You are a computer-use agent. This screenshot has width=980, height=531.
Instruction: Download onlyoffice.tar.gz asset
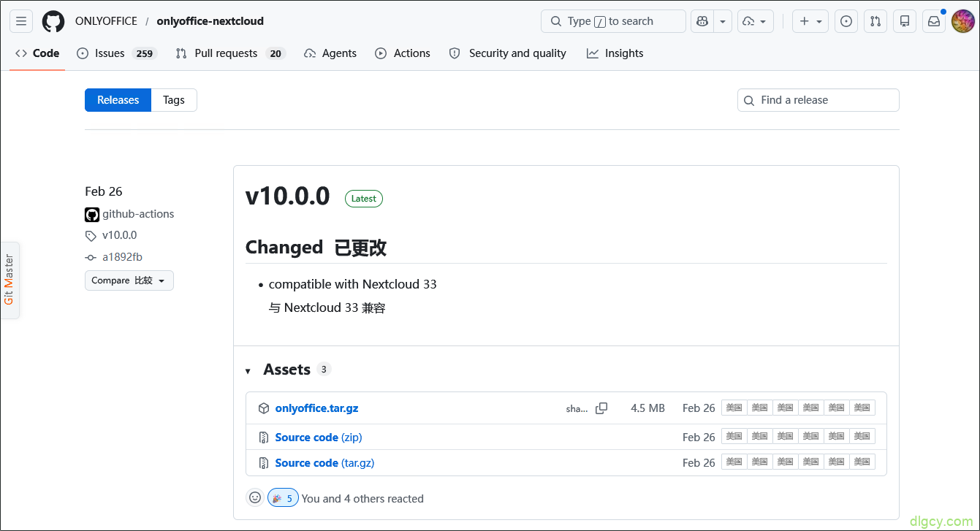pos(316,408)
